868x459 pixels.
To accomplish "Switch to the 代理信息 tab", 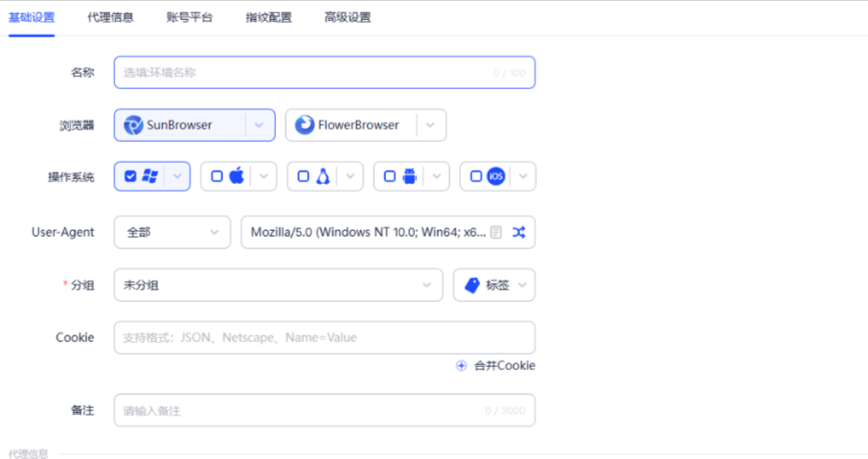I will point(110,17).
